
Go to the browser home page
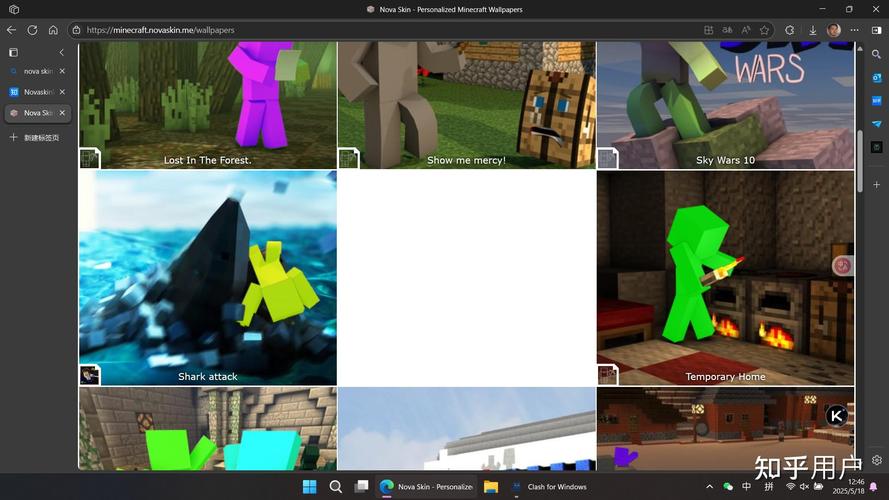coord(53,30)
